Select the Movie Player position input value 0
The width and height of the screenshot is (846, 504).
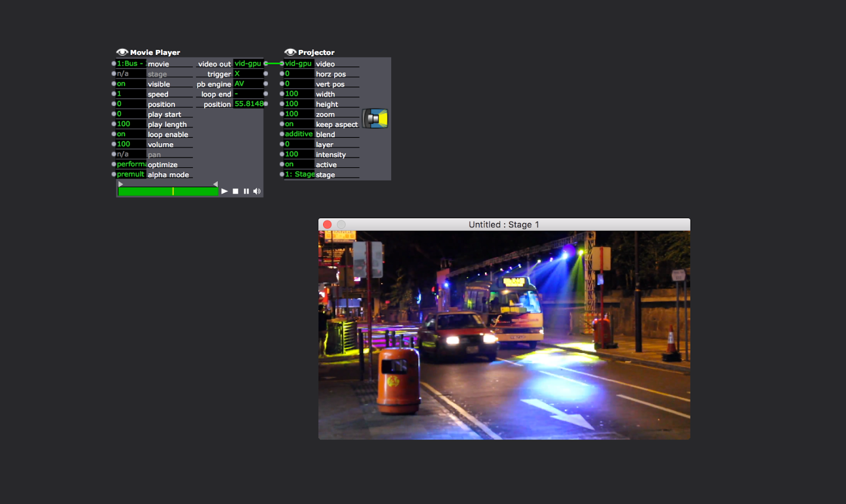(x=131, y=104)
